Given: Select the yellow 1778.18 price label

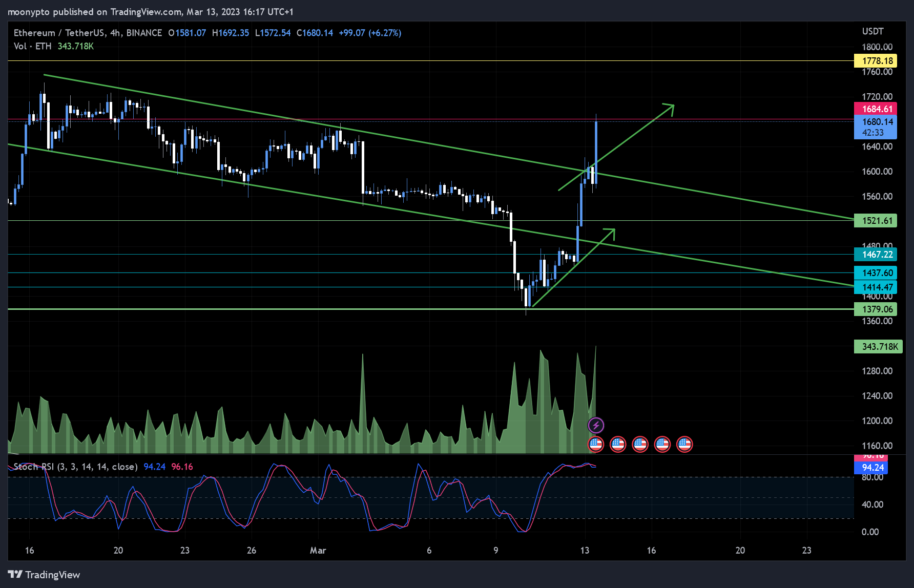Looking at the screenshot, I should coord(876,61).
